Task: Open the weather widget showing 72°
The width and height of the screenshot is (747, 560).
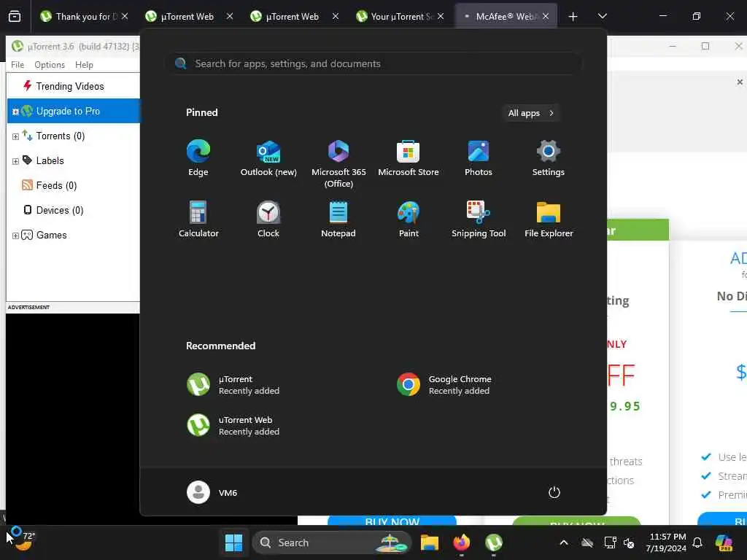Action: coord(21,540)
